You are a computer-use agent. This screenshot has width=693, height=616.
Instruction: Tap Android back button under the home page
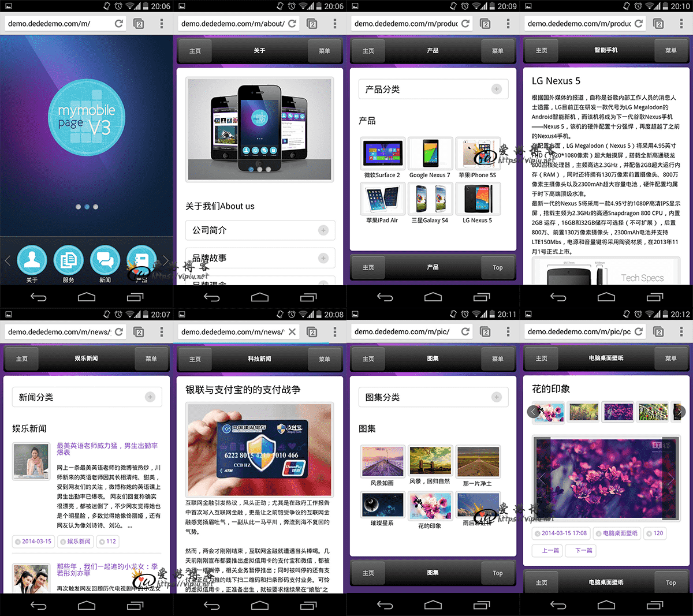pos(38,297)
